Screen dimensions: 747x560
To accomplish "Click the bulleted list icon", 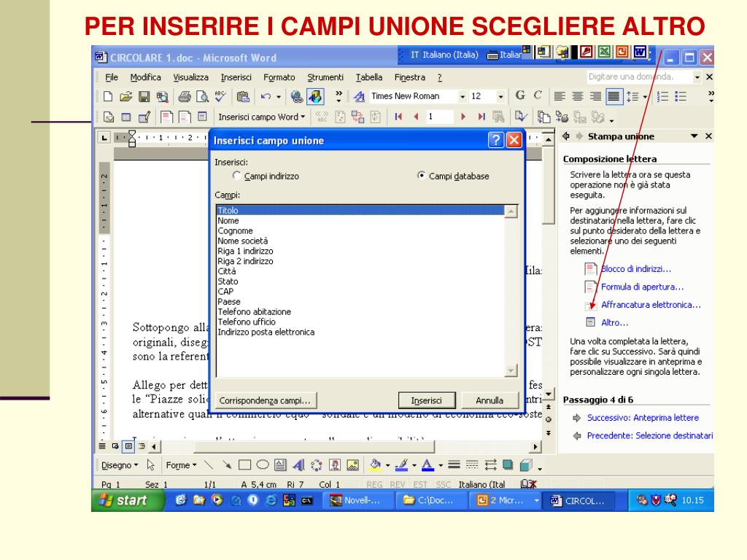I will pyautogui.click(x=681, y=97).
